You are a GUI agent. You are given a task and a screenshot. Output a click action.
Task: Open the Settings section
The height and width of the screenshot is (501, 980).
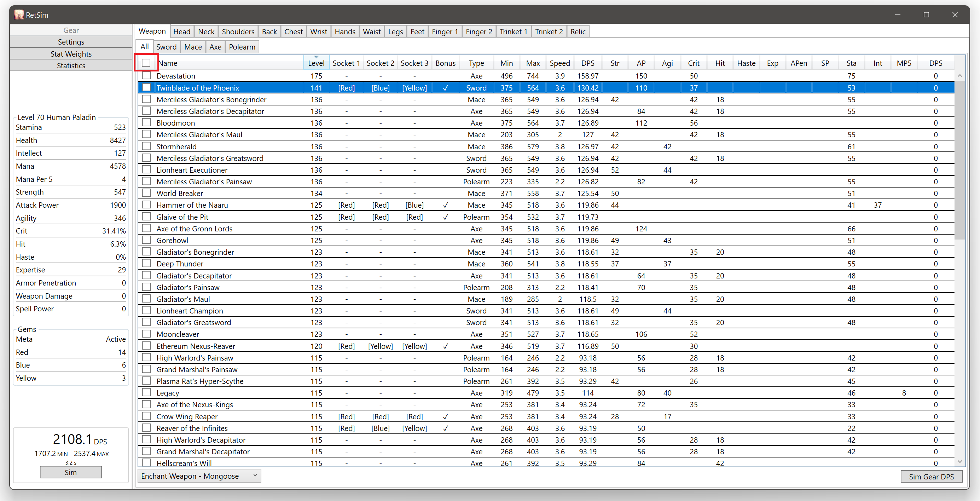click(x=71, y=42)
